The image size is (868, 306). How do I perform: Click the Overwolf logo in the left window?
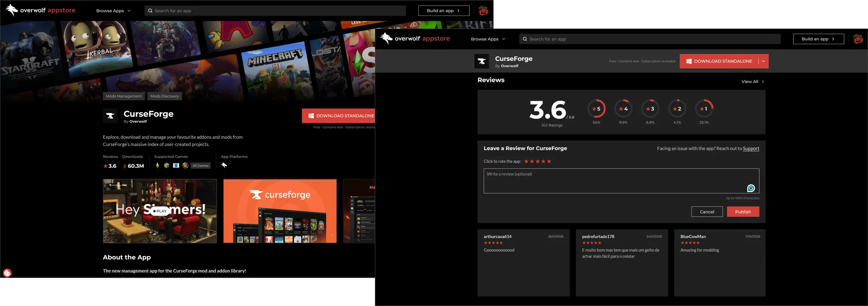point(41,10)
